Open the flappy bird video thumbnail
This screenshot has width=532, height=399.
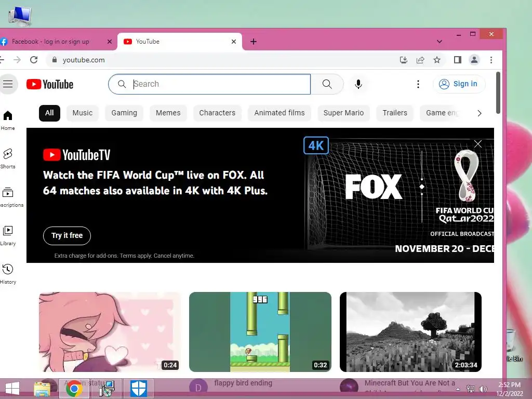tap(260, 332)
